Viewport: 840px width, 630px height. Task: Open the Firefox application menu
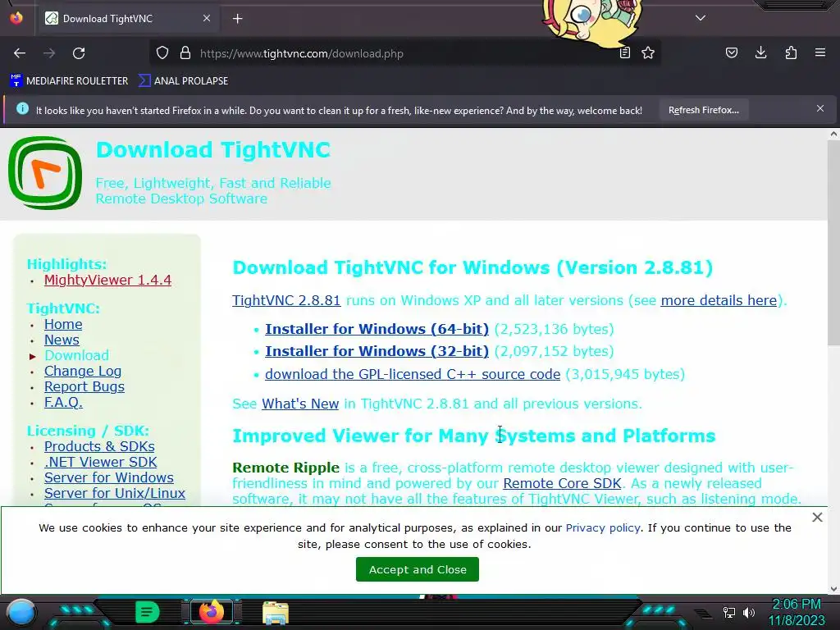point(820,53)
